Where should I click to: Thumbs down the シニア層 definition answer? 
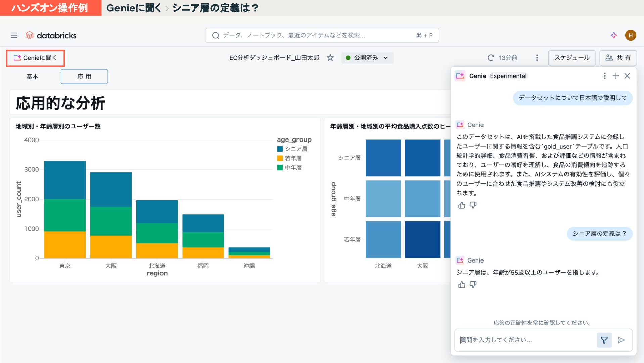[473, 285]
